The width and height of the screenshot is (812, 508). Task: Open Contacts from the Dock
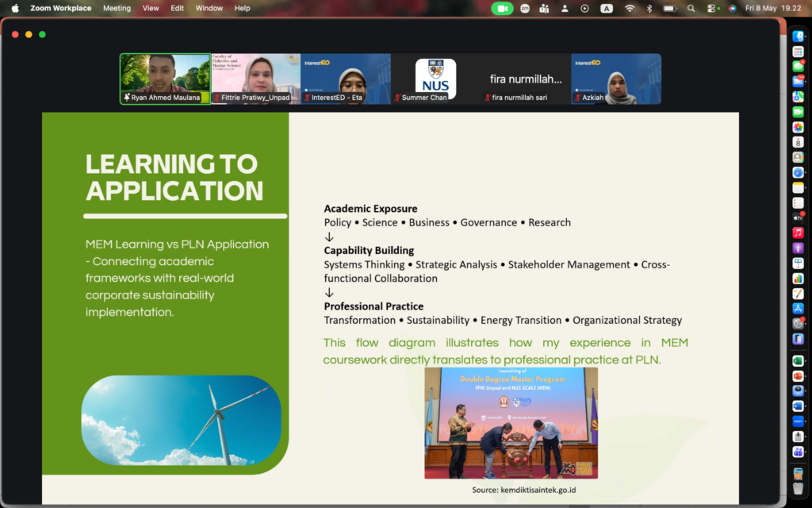point(798,157)
